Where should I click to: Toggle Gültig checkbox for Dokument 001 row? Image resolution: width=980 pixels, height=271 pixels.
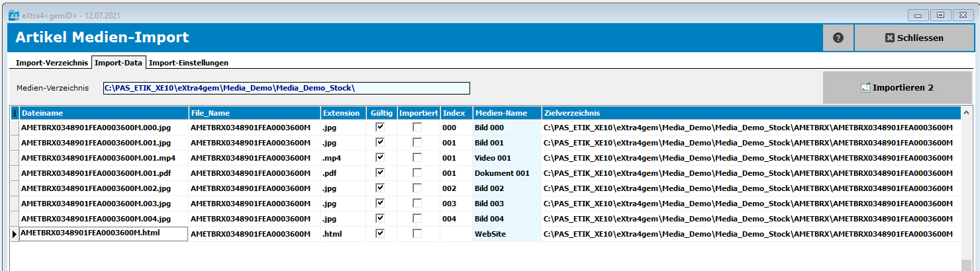[380, 173]
